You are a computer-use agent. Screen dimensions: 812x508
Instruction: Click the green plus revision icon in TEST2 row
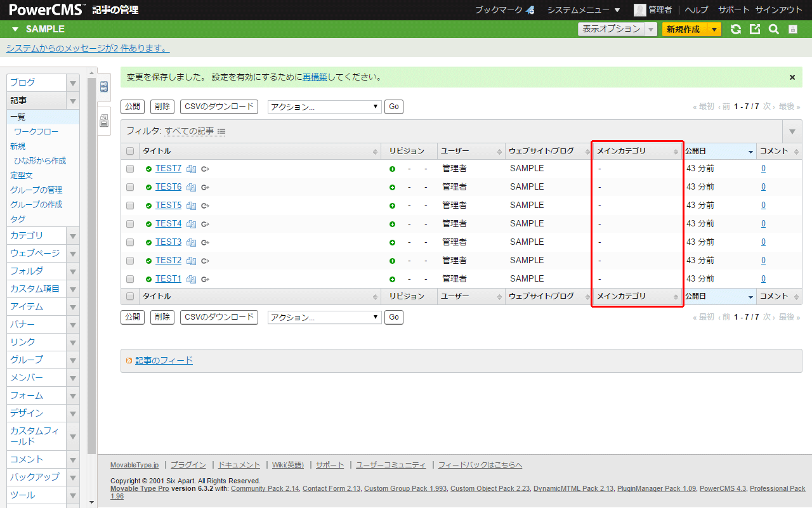[393, 261]
